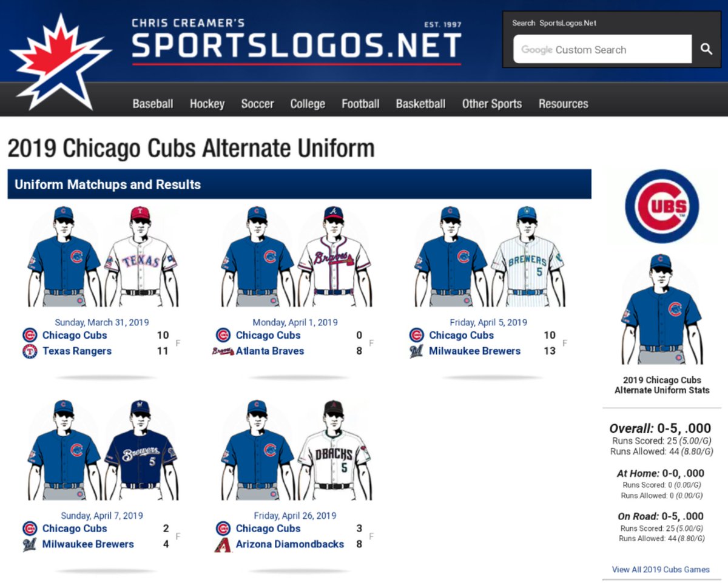The width and height of the screenshot is (728, 588).
Task: Click Cubs blue uniform in Braves matchup
Action: pos(257,256)
